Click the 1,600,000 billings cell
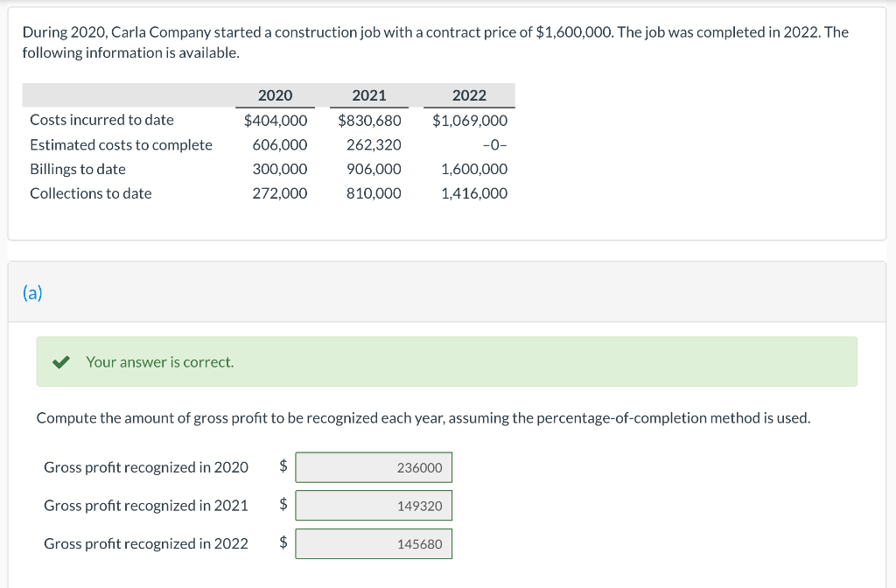 (474, 169)
